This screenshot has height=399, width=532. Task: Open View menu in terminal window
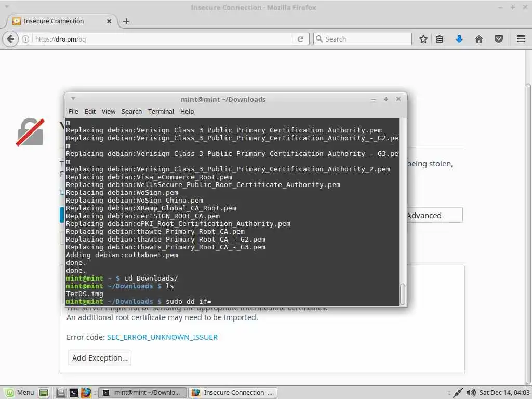pos(109,111)
